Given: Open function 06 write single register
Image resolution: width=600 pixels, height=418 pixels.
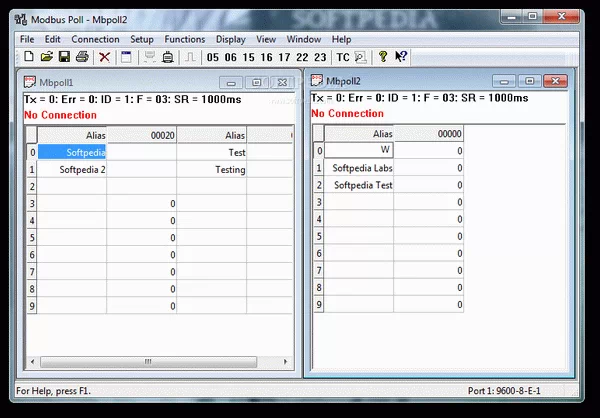Looking at the screenshot, I should click(x=230, y=57).
